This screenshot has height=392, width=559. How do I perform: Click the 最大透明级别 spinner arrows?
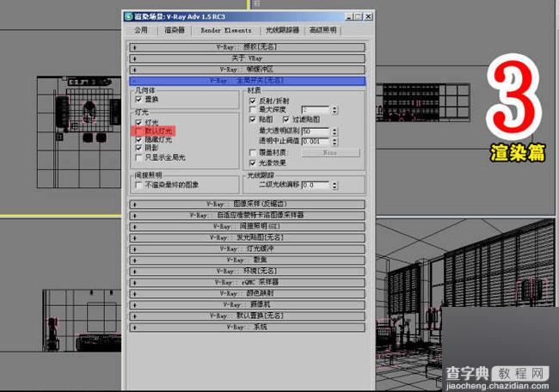coord(335,132)
